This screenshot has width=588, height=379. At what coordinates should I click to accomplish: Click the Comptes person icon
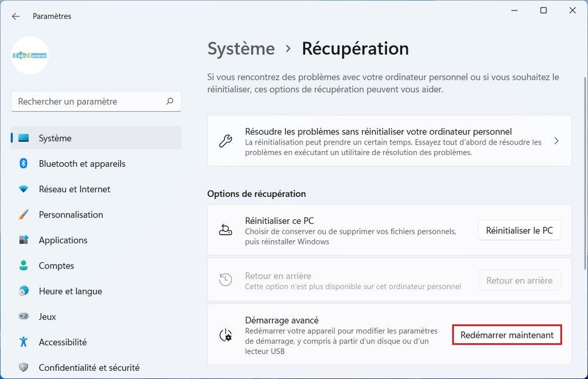pyautogui.click(x=24, y=266)
